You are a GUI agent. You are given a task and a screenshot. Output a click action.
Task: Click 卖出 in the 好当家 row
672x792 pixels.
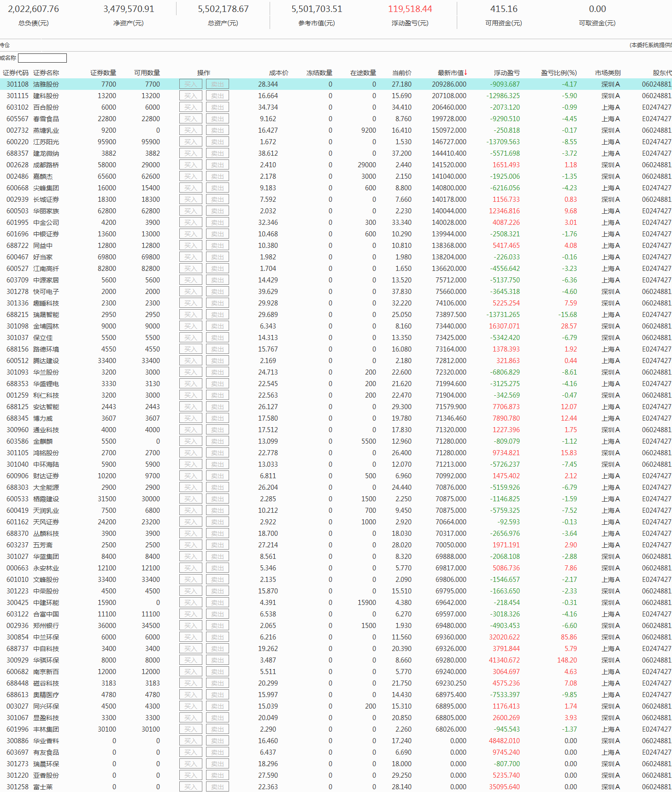[218, 257]
